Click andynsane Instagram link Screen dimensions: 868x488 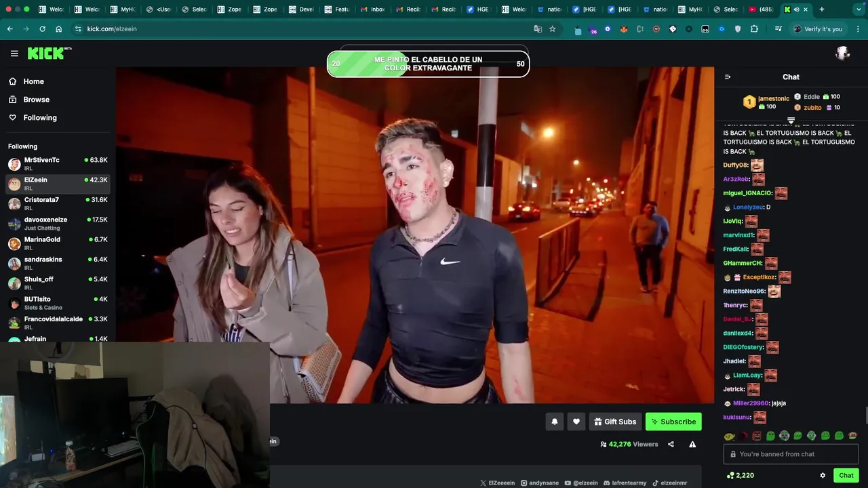coord(540,483)
